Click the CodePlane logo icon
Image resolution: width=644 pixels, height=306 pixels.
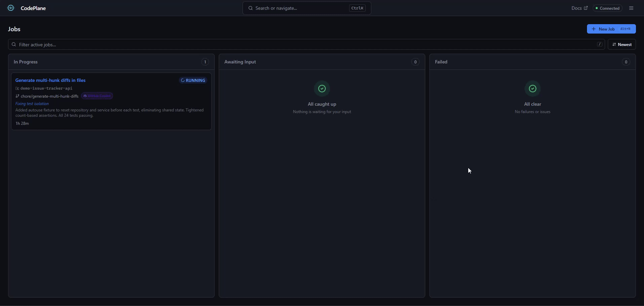tap(11, 8)
